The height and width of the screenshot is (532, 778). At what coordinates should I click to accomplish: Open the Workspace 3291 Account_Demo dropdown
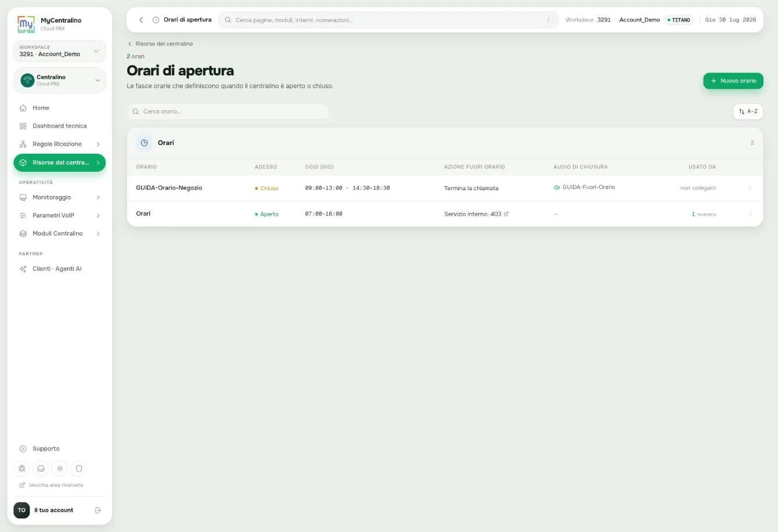[x=59, y=51]
